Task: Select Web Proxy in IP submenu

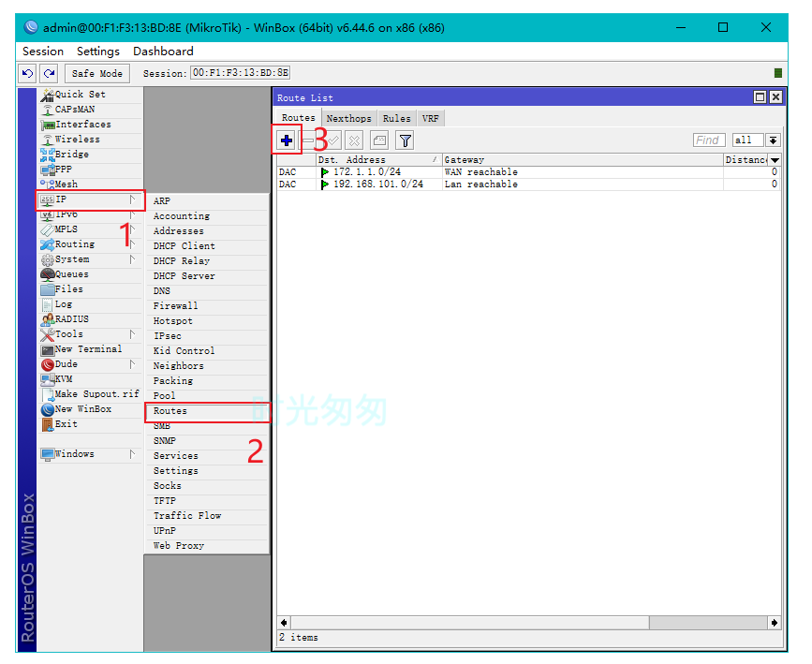Action: [x=207, y=546]
